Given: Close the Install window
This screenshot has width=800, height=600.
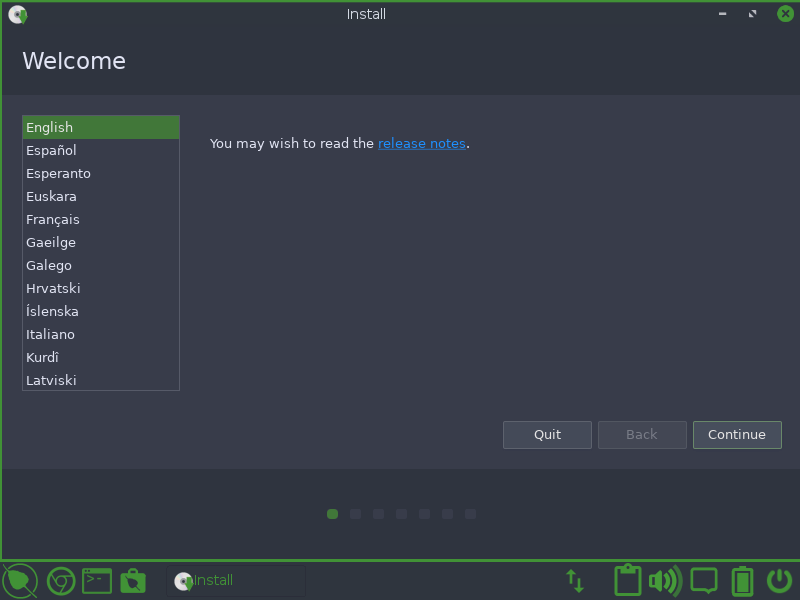Looking at the screenshot, I should pyautogui.click(x=785, y=14).
